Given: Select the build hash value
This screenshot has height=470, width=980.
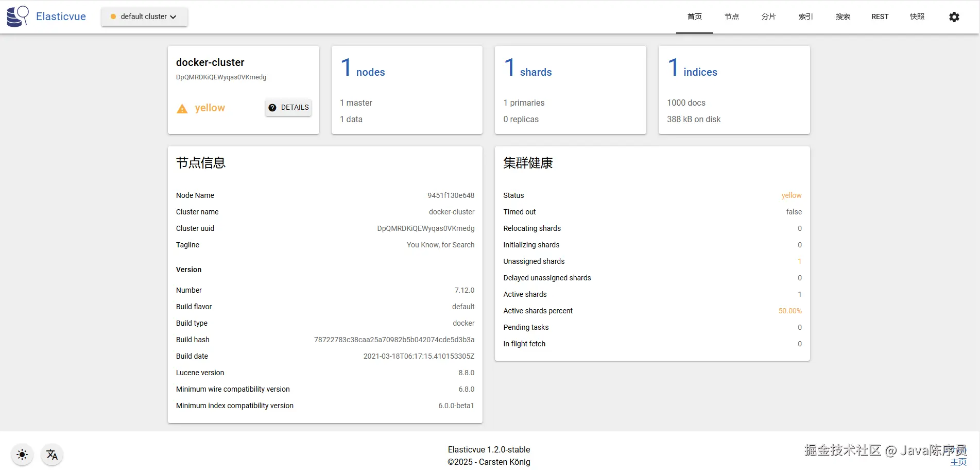Looking at the screenshot, I should point(394,340).
